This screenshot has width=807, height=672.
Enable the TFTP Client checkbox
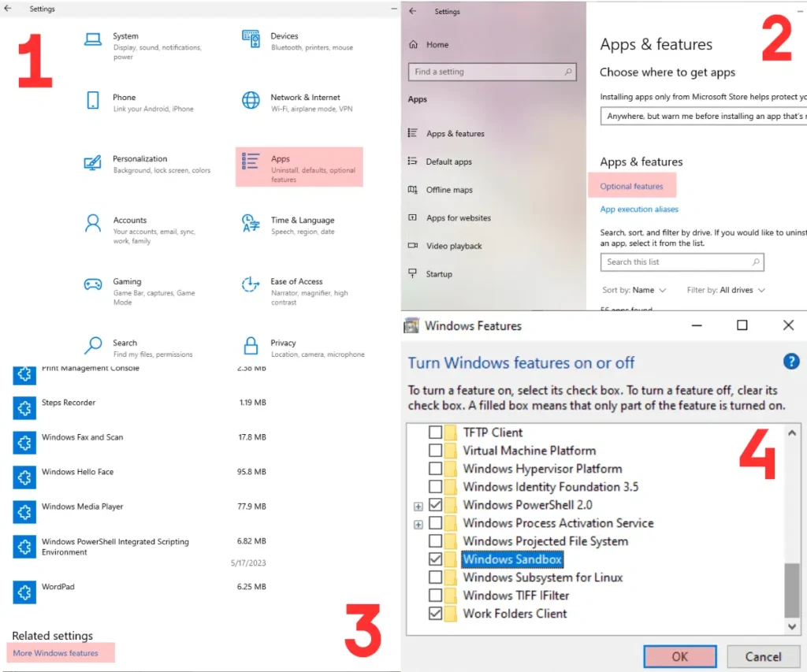click(x=435, y=433)
